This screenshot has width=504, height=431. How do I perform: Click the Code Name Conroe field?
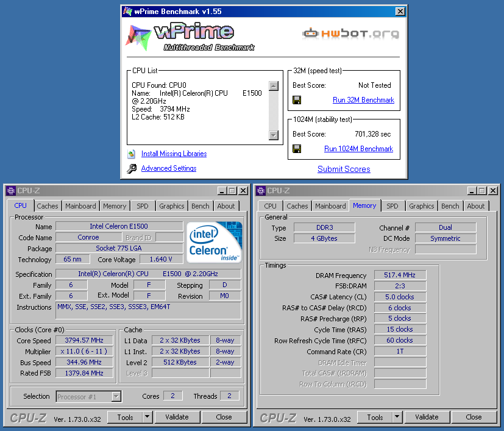coord(88,237)
